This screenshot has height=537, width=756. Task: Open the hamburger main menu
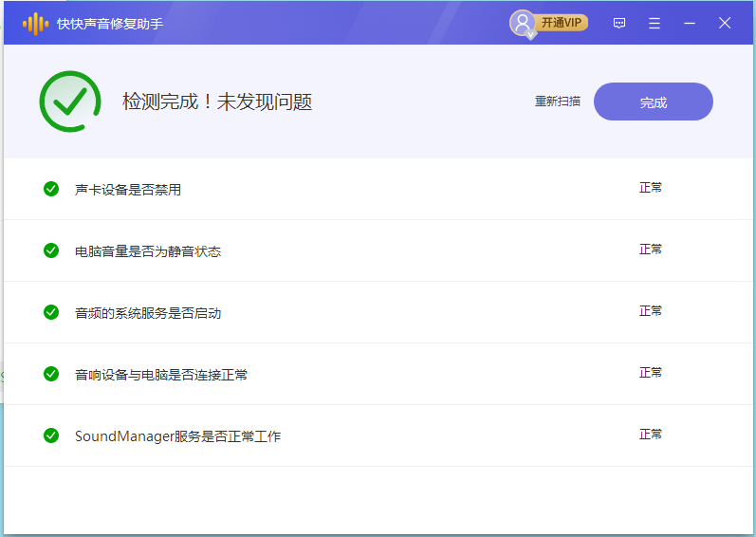(655, 24)
